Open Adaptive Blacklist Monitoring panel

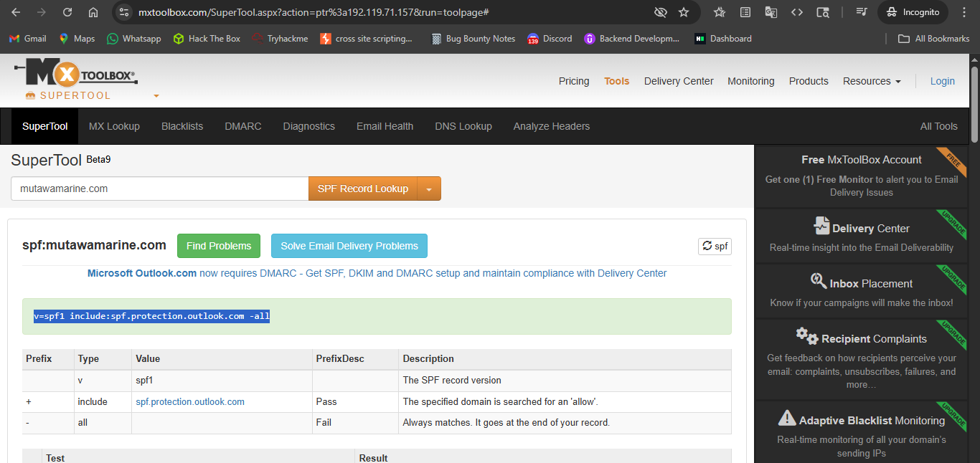click(x=862, y=430)
